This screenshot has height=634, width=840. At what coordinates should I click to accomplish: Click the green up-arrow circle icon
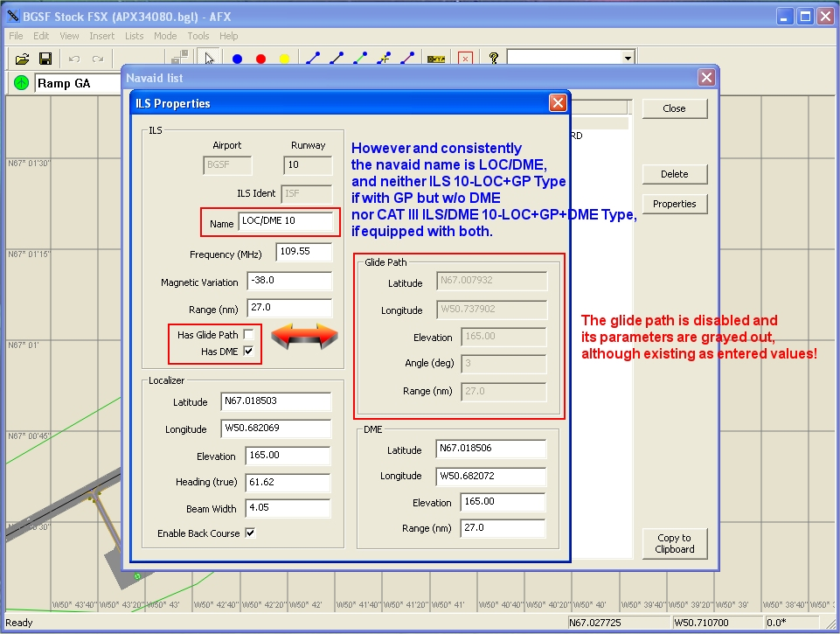(x=21, y=83)
